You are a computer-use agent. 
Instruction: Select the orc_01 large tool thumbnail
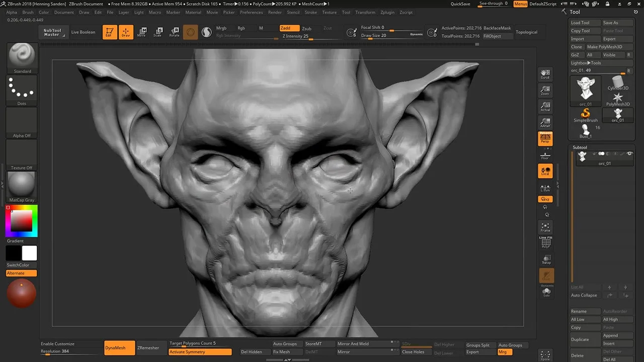(586, 90)
